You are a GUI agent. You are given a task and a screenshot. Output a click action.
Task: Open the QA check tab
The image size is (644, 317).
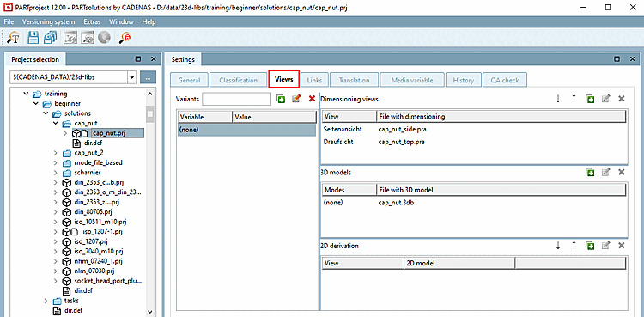point(505,80)
